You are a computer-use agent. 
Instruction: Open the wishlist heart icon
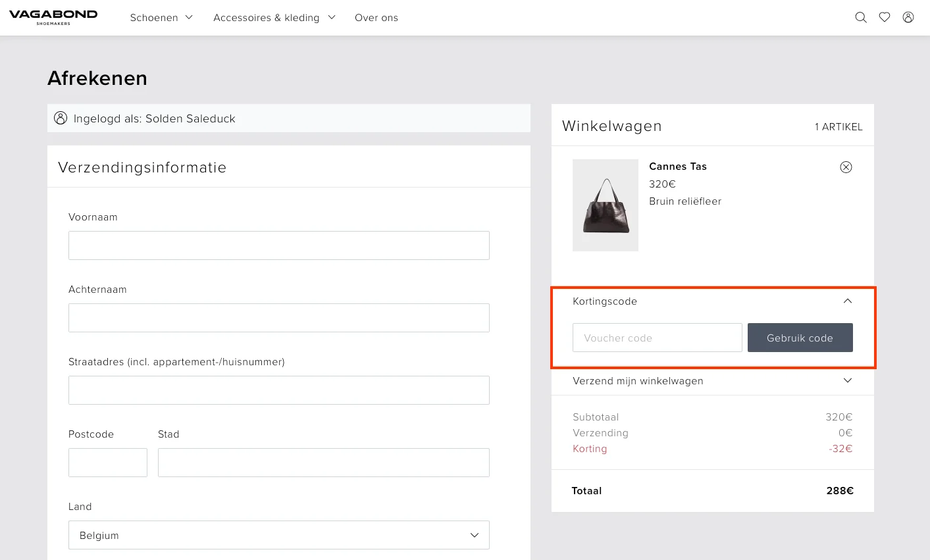[885, 18]
